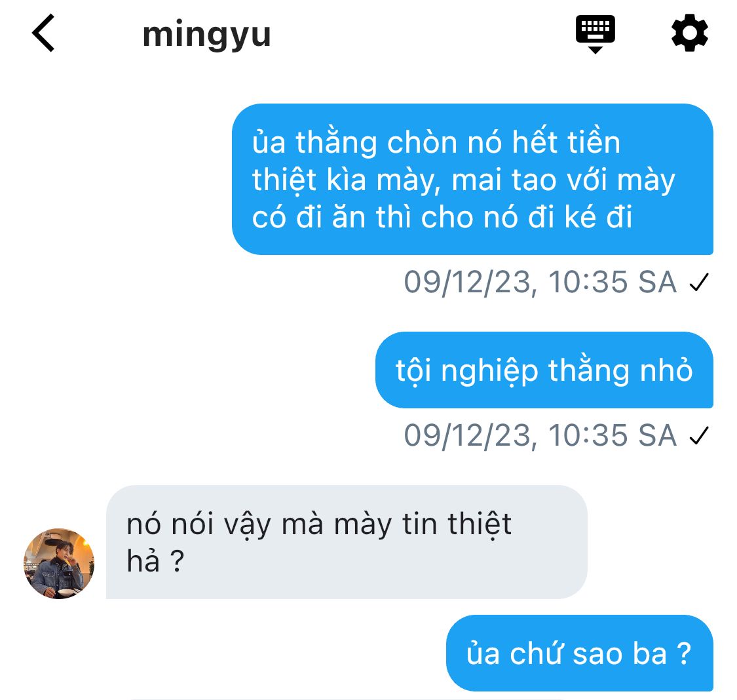Screen dimensions: 737x700
Task: Click the checkmark beside the first sent timestamp
Action: click(x=699, y=282)
